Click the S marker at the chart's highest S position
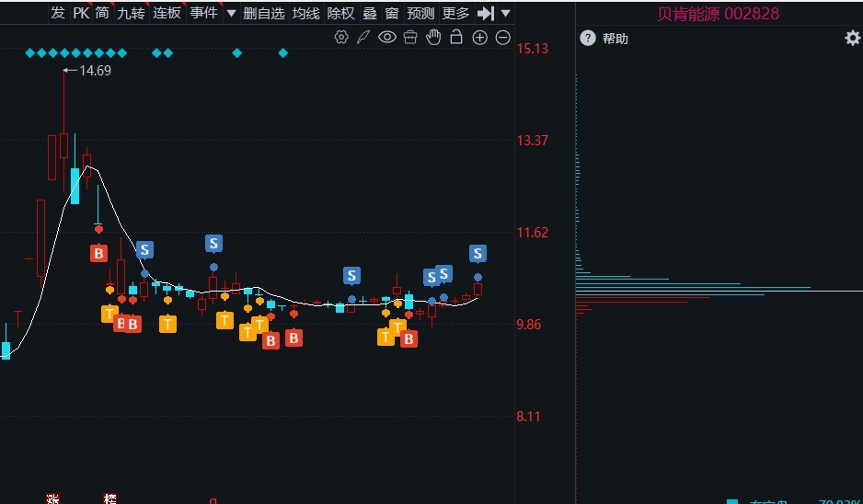The image size is (863, 504). click(x=213, y=243)
